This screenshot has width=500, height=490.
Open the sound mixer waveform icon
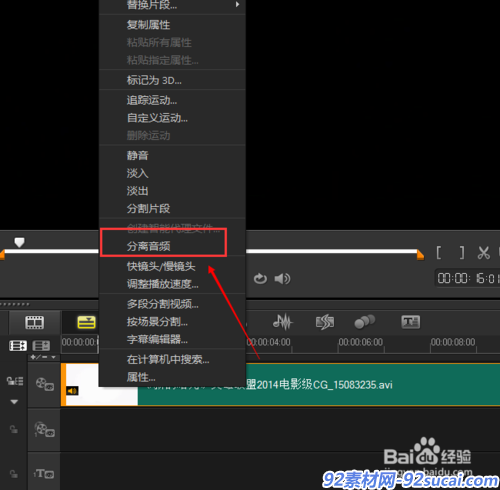(x=283, y=322)
